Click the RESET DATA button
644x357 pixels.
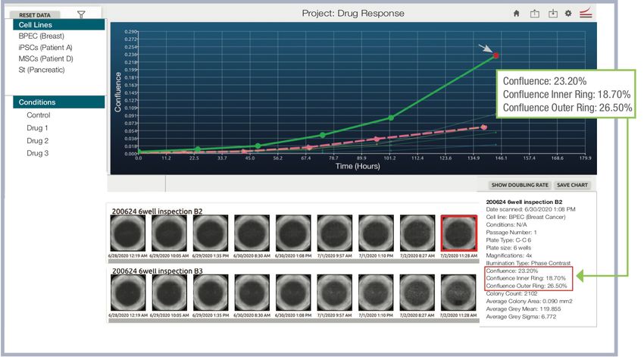click(35, 15)
